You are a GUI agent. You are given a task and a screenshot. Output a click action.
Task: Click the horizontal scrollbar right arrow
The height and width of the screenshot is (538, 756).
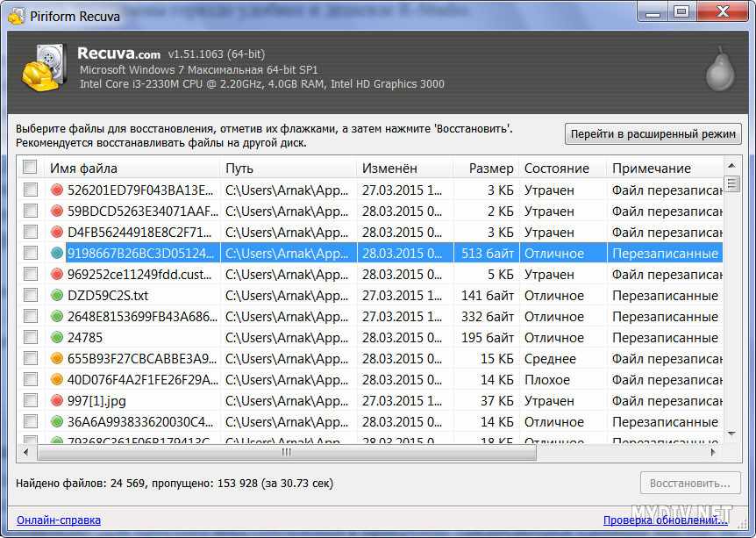713,452
